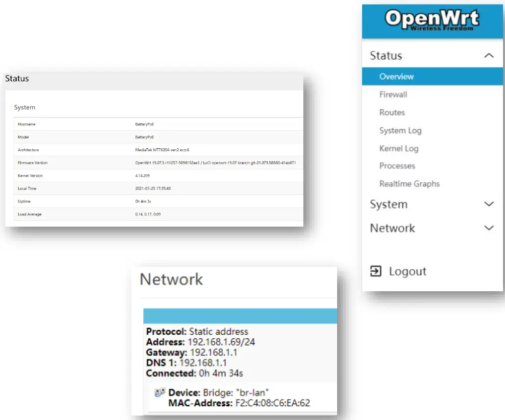
Task: Click the Architecture row label
Action: [x=28, y=150]
